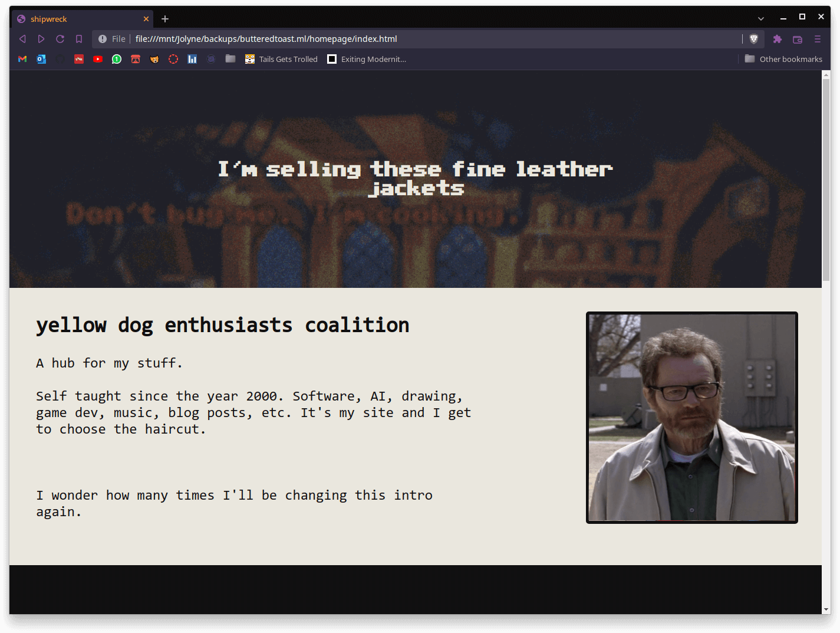
Task: Reload the current page
Action: (60, 39)
